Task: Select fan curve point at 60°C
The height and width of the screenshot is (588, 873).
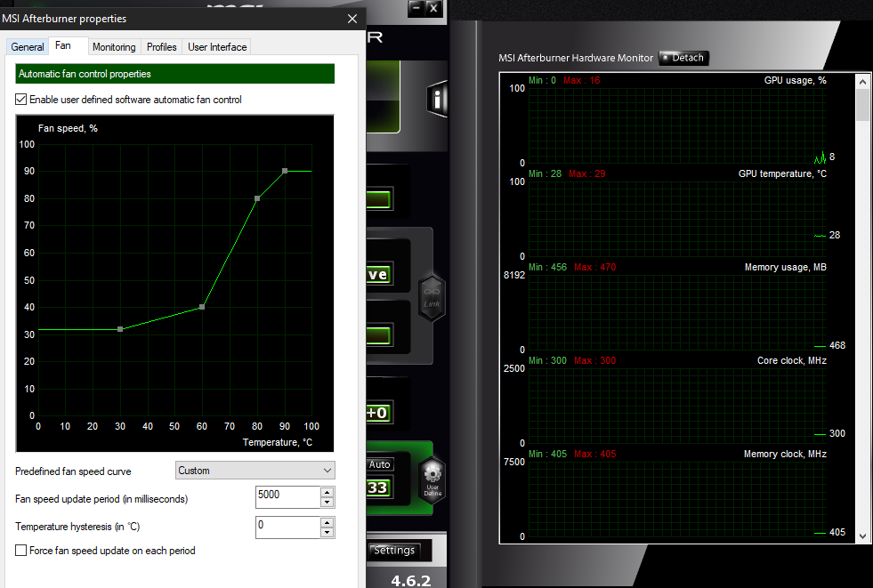Action: pyautogui.click(x=202, y=307)
